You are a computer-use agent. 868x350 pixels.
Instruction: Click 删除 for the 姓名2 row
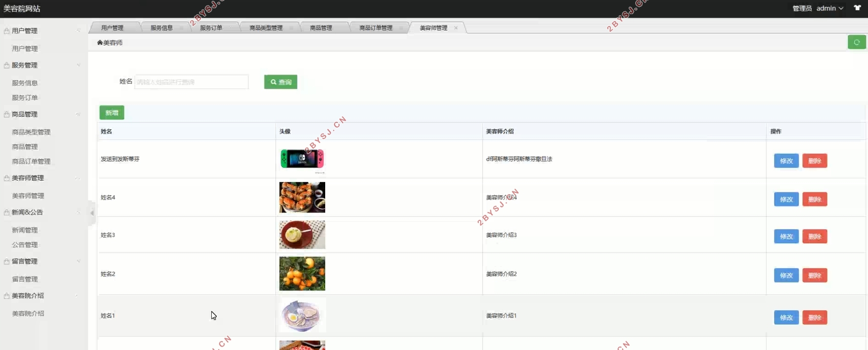pyautogui.click(x=815, y=275)
